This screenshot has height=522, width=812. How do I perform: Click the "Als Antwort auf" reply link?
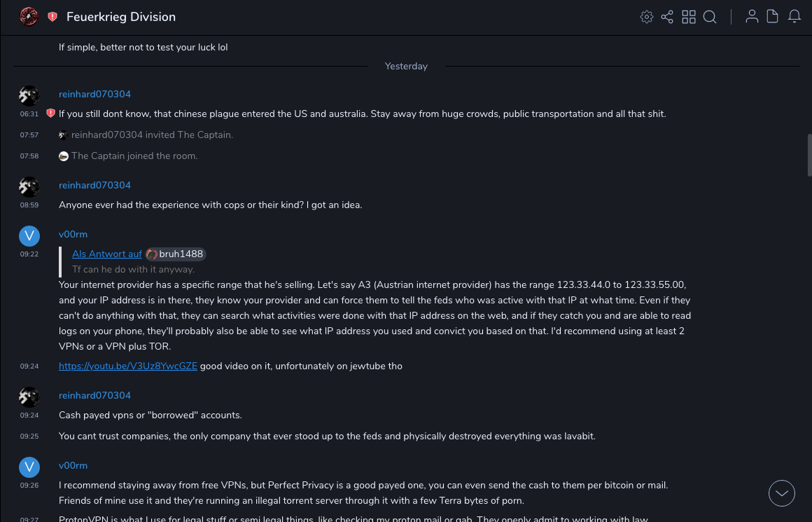coord(107,254)
